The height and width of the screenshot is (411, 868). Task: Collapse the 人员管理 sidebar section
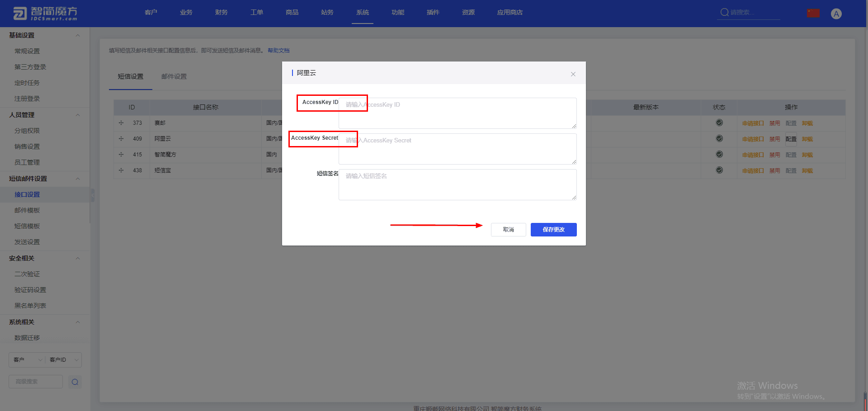(78, 115)
